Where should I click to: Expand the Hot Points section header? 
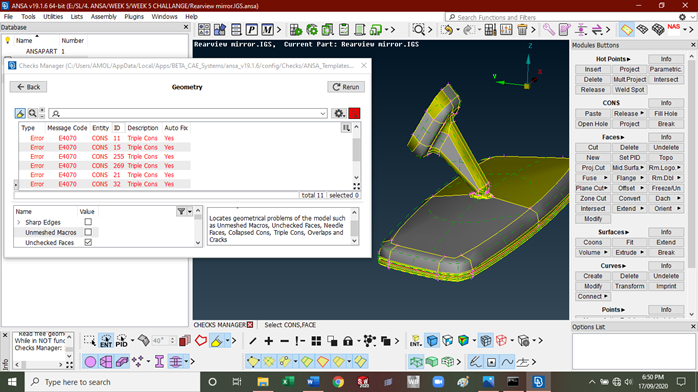pos(613,59)
